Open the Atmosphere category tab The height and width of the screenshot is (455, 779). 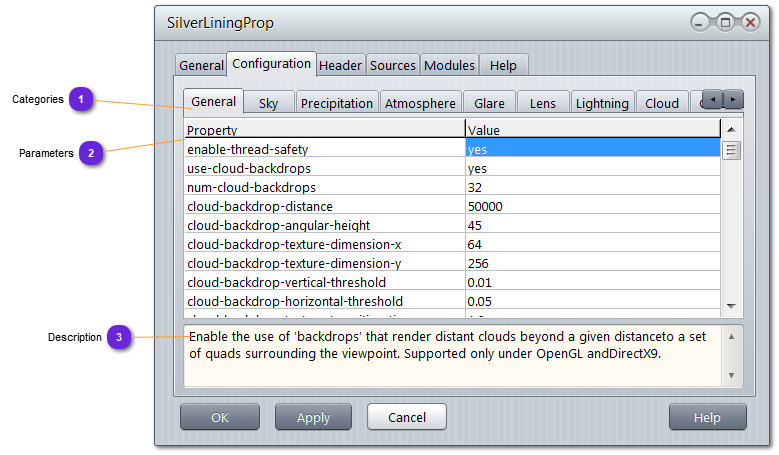420,103
